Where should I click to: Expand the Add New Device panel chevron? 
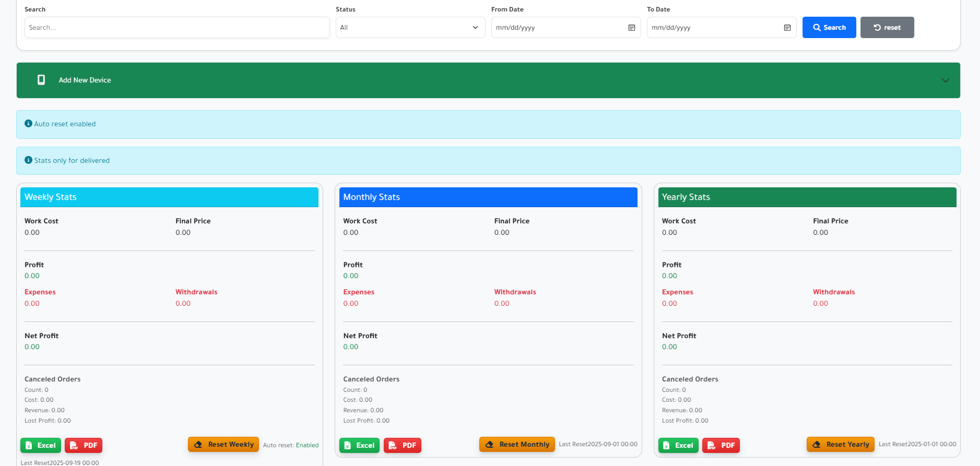point(945,80)
